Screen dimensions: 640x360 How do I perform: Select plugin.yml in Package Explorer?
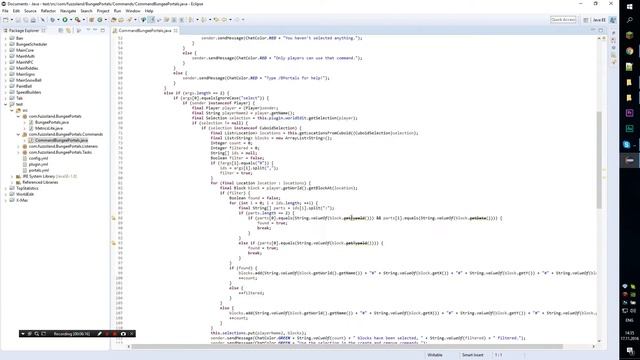click(38, 164)
